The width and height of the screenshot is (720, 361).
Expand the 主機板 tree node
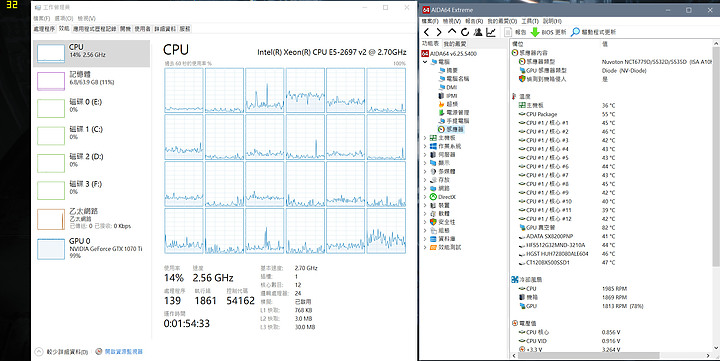coord(425,138)
